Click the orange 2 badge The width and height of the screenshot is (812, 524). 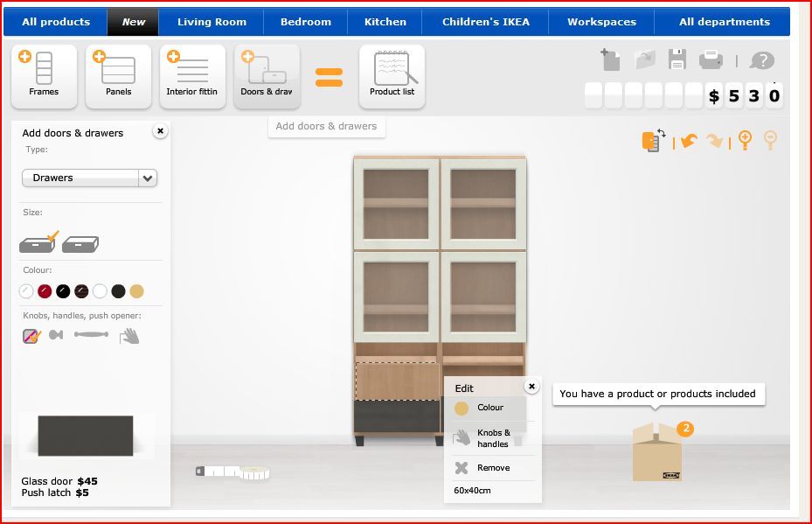coord(685,428)
